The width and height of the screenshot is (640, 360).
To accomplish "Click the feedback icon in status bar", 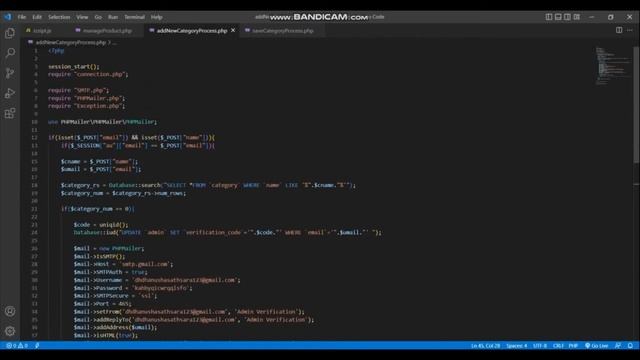I will tap(618, 346).
